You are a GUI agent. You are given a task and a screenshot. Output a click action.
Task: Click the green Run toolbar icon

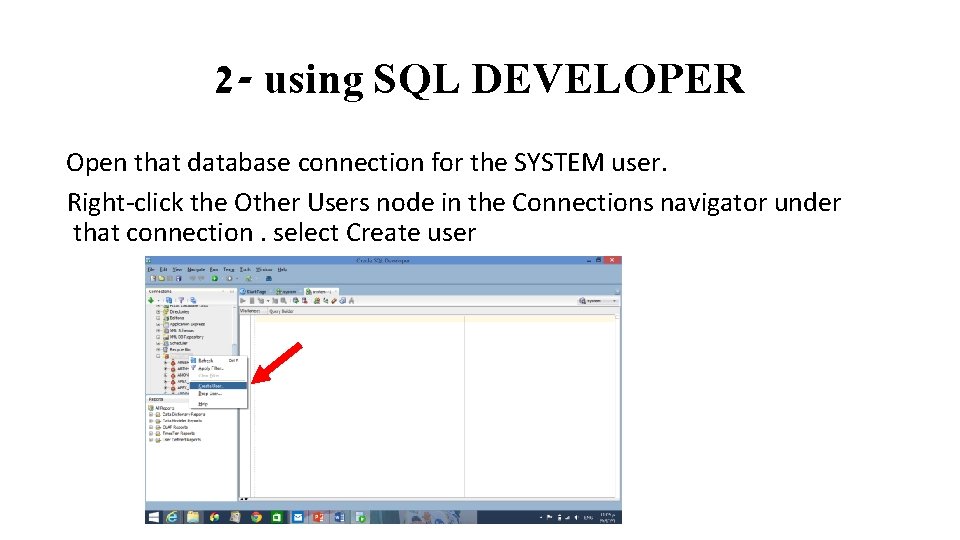(x=215, y=279)
